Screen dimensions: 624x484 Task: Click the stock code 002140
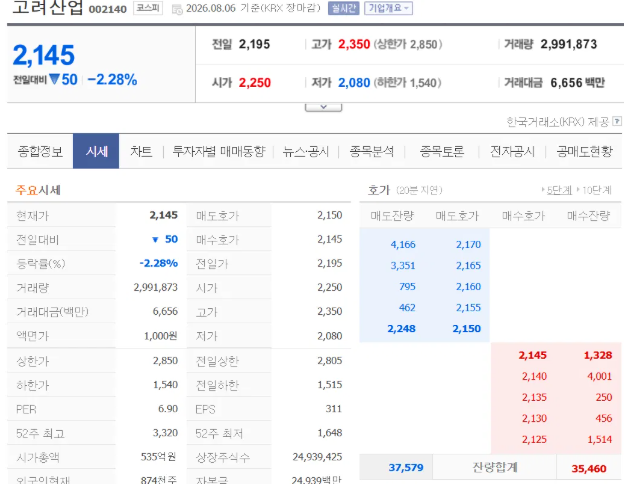[107, 9]
